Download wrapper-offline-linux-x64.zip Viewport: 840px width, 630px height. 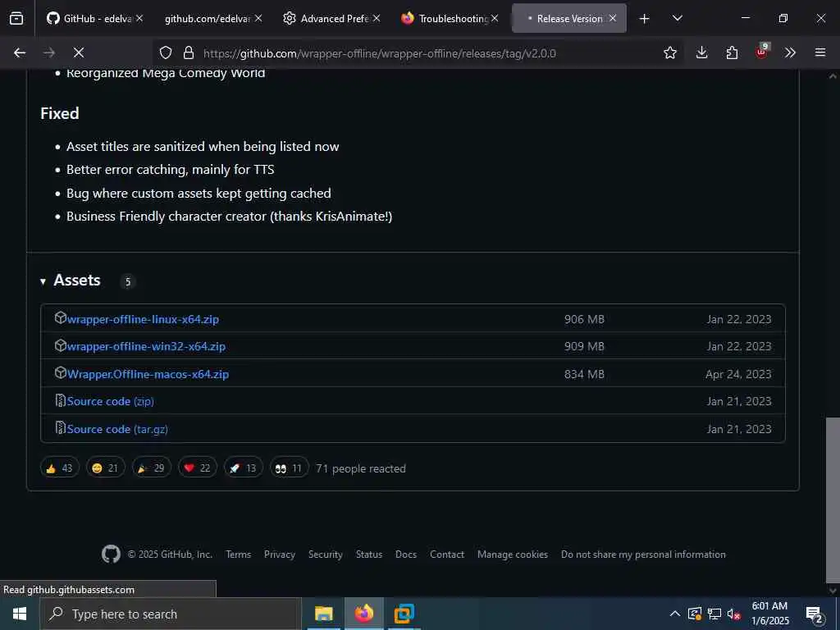coord(143,319)
